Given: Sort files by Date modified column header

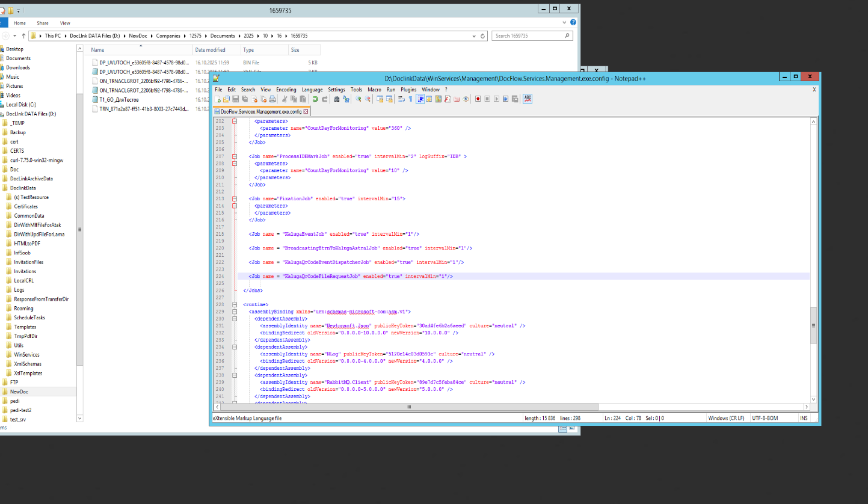Looking at the screenshot, I should [x=210, y=50].
